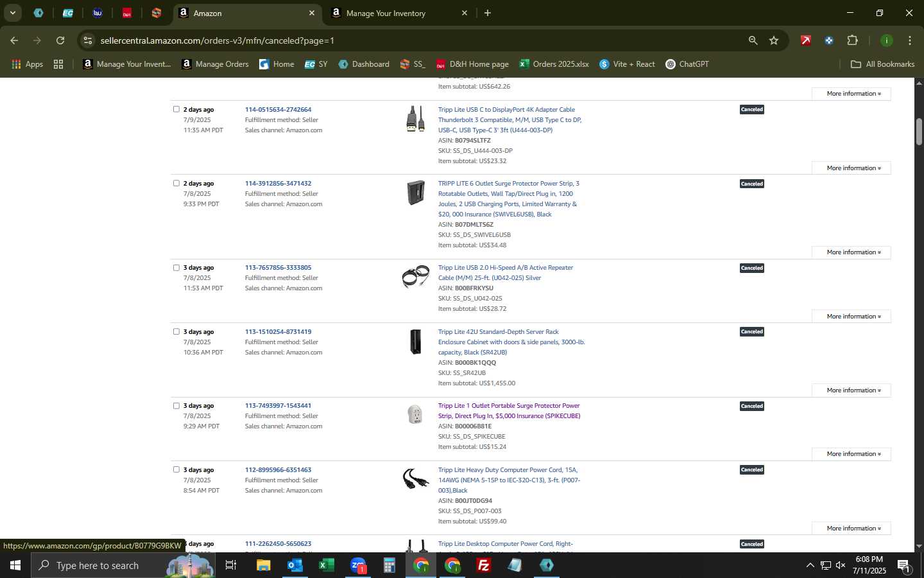The width and height of the screenshot is (924, 578).
Task: Open order 113-1510254-8731419 link
Action: [278, 331]
